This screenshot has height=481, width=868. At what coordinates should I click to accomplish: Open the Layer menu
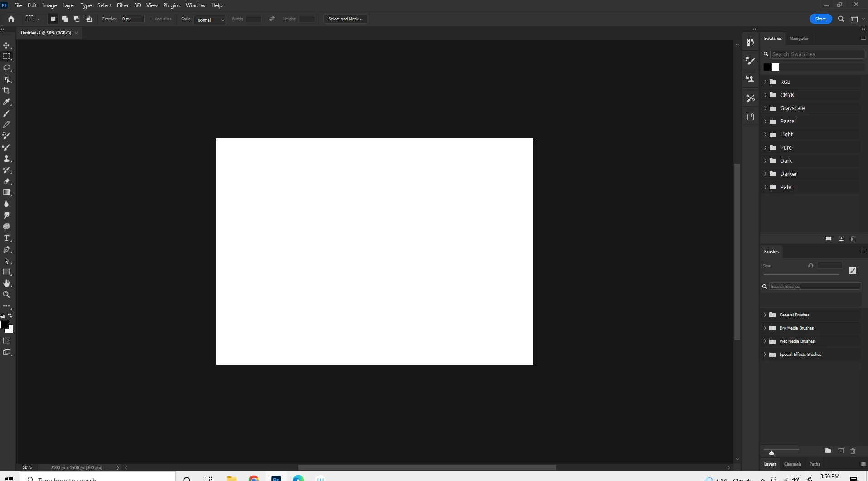[x=68, y=5]
